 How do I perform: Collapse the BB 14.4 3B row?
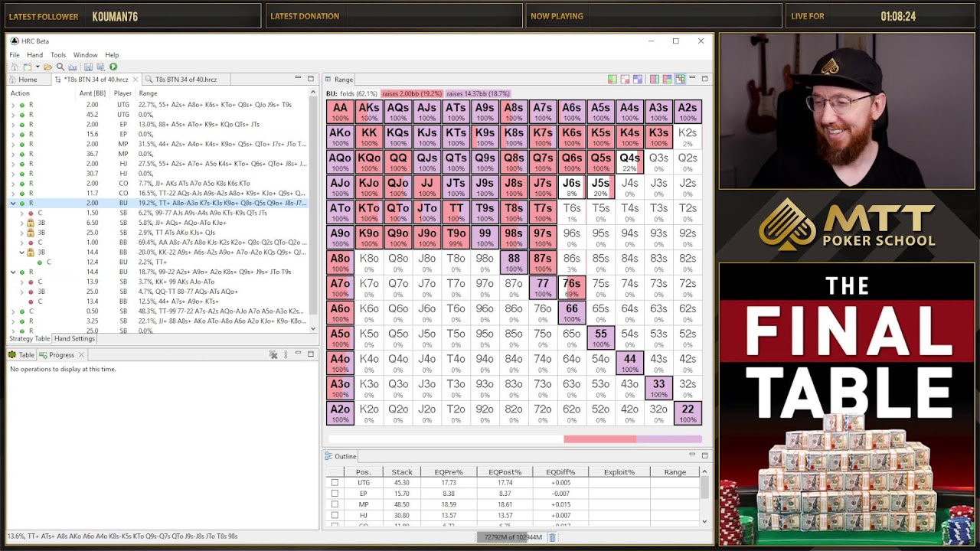pyautogui.click(x=21, y=253)
